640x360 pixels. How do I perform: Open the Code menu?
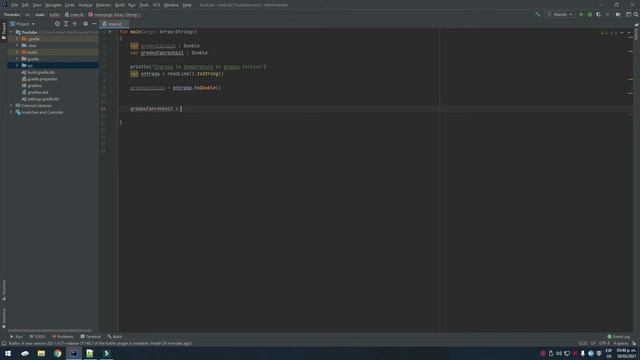click(70, 5)
